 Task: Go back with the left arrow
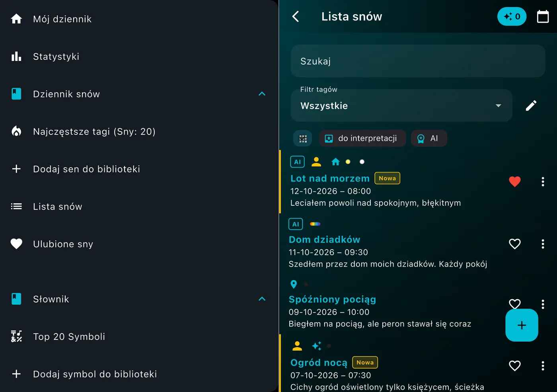click(x=295, y=16)
